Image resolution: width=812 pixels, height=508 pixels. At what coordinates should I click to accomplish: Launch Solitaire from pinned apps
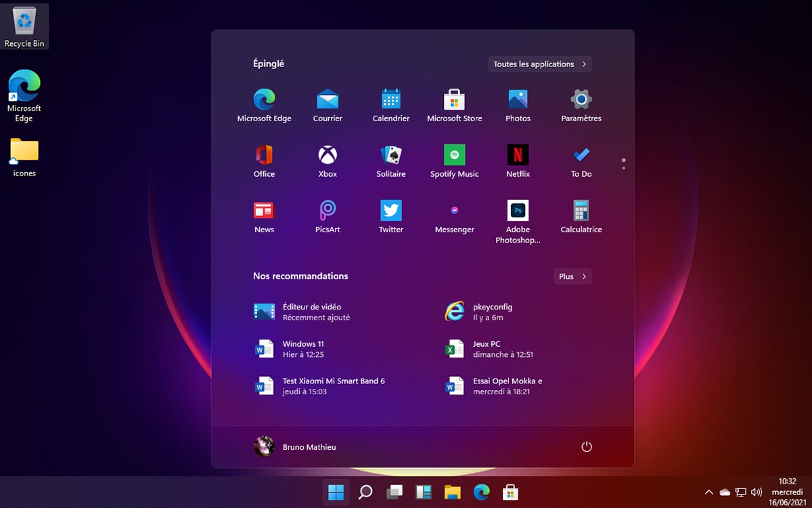[x=391, y=155]
